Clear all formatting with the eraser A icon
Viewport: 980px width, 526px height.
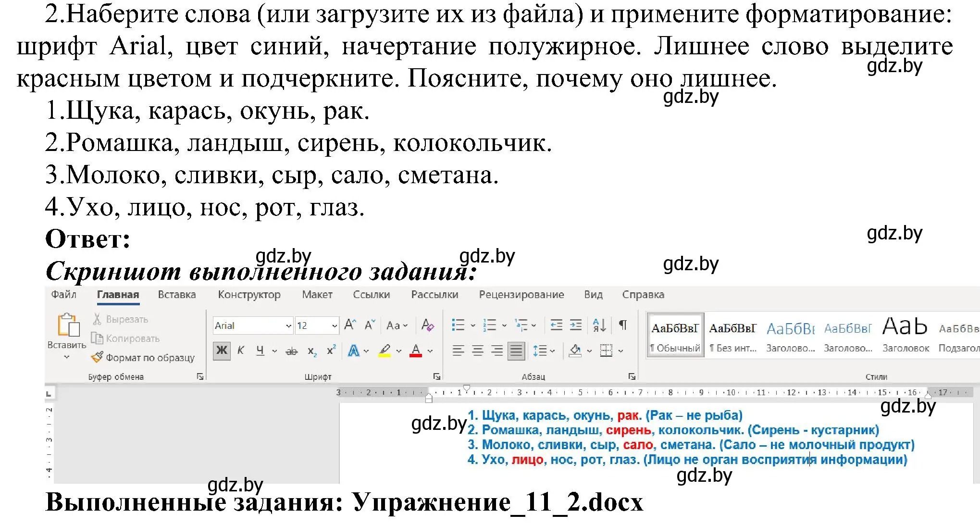pos(427,326)
